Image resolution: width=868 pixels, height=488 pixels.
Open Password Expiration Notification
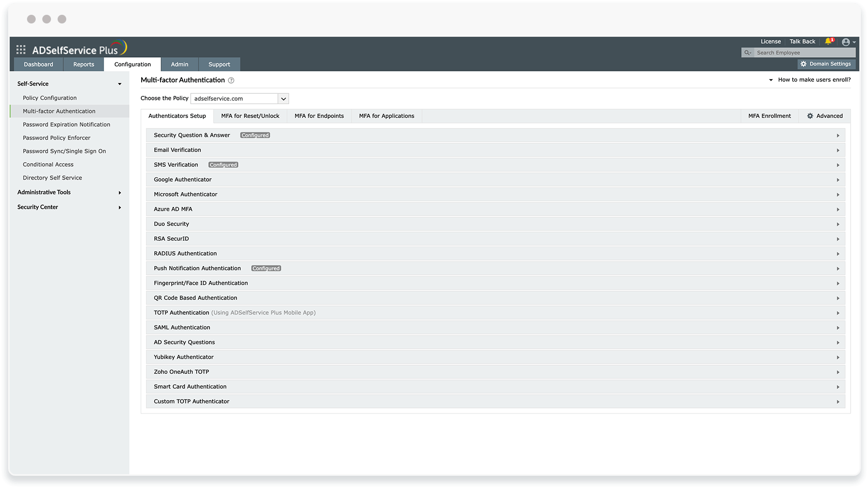click(x=66, y=124)
